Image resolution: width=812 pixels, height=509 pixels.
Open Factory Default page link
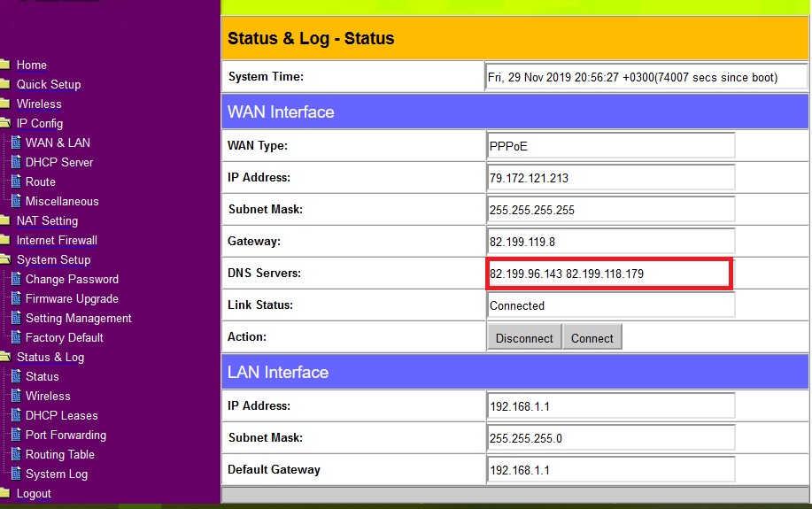65,338
